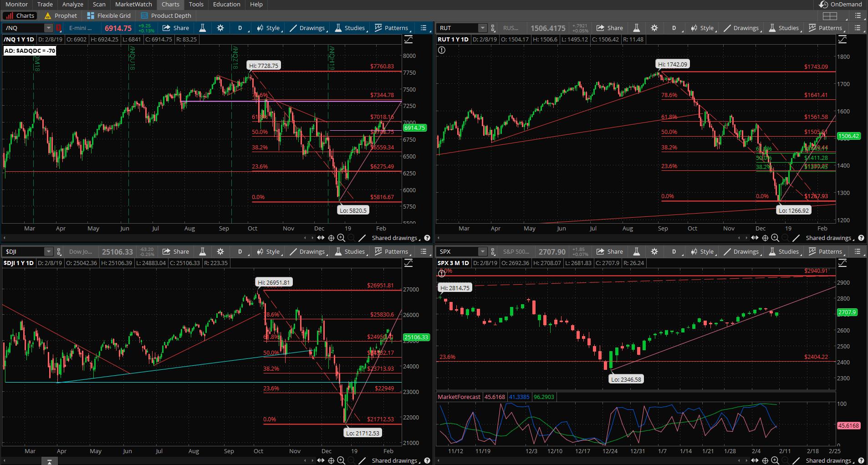Share the $DJI chart
Viewport: 868px width, 465px height.
pos(175,251)
